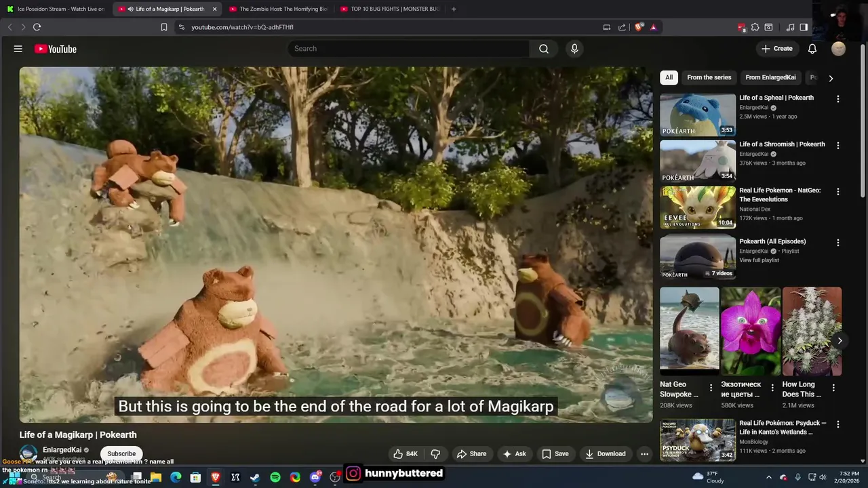Open Spotify from the taskbar
The width and height of the screenshot is (868, 488).
[x=275, y=477]
